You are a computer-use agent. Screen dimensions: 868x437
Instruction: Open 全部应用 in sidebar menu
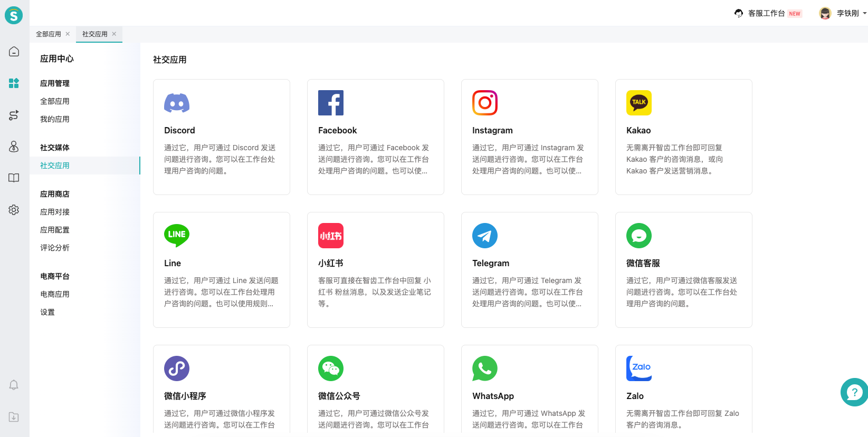tap(55, 101)
